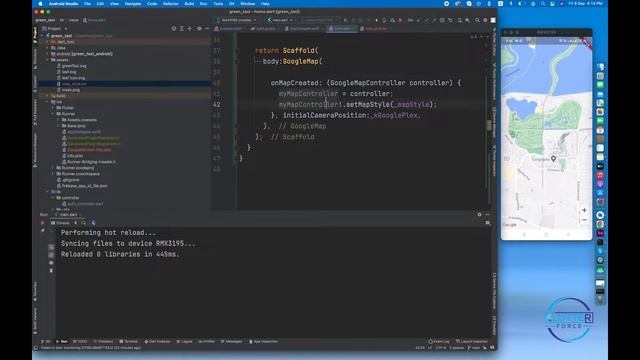
Task: Open the Git menu
Action: click(231, 4)
